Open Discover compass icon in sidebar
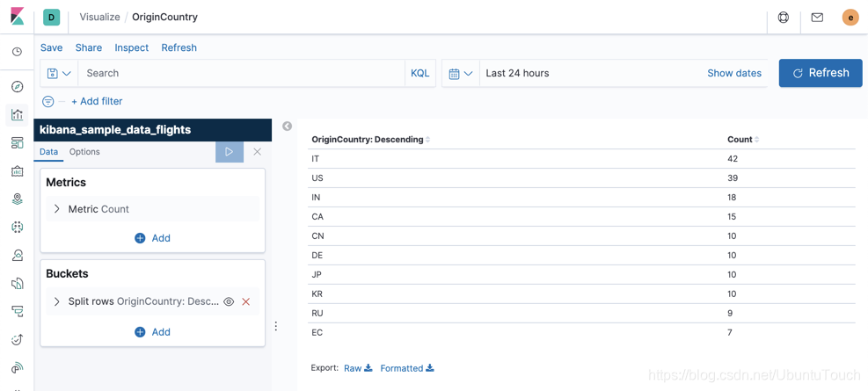Image resolution: width=868 pixels, height=391 pixels. [x=18, y=86]
